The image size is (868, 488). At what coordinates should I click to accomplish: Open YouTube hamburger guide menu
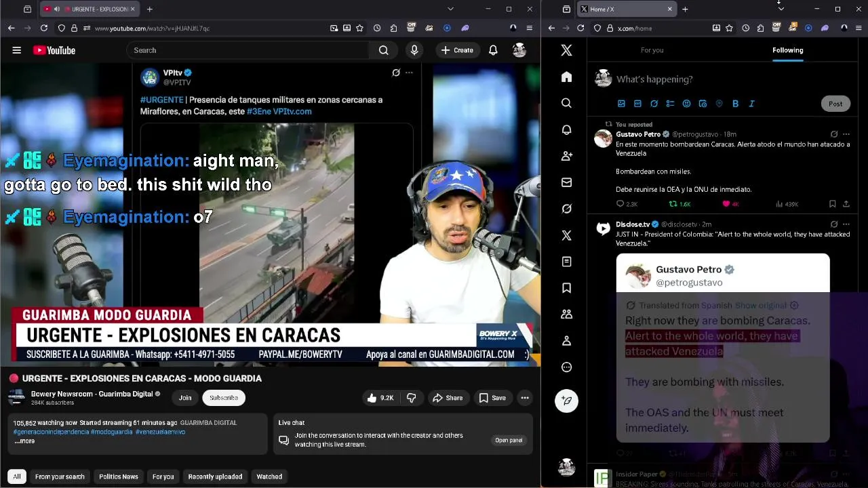click(x=17, y=50)
